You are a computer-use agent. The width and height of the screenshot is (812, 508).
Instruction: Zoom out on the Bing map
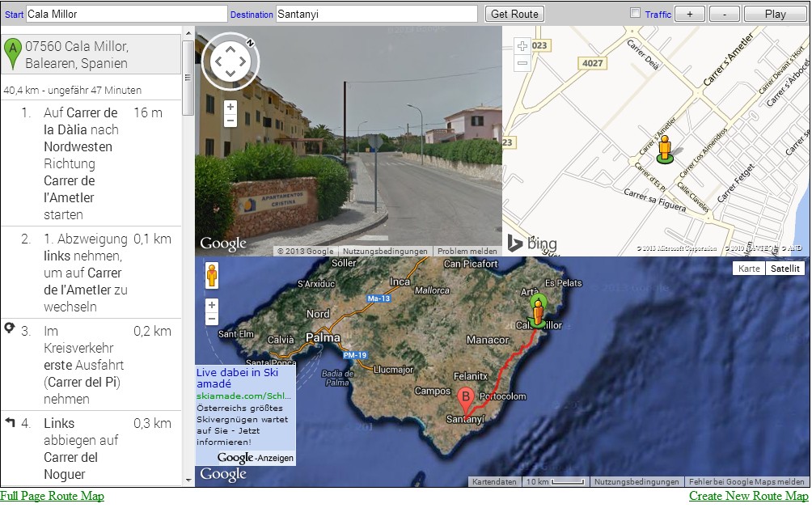pyautogui.click(x=522, y=62)
